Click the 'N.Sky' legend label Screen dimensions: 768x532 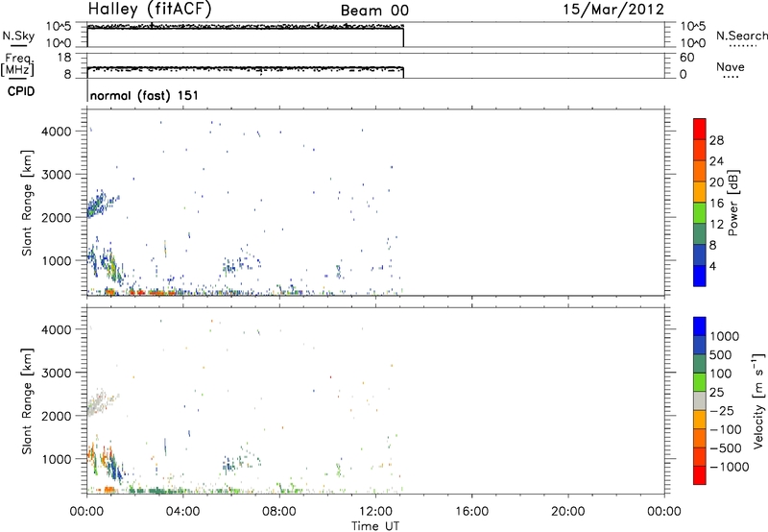tap(18, 36)
